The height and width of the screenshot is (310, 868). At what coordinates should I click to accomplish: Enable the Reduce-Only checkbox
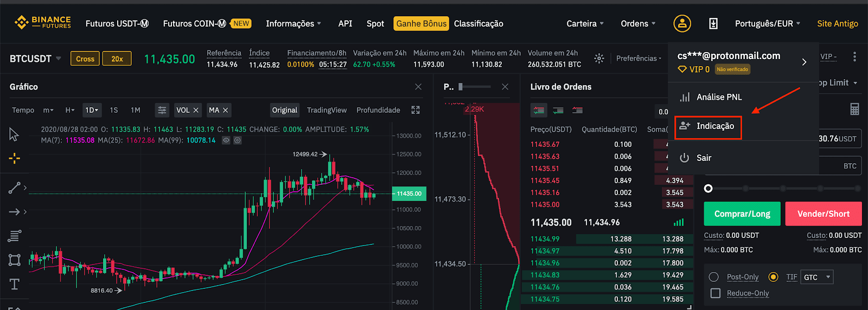tap(716, 293)
